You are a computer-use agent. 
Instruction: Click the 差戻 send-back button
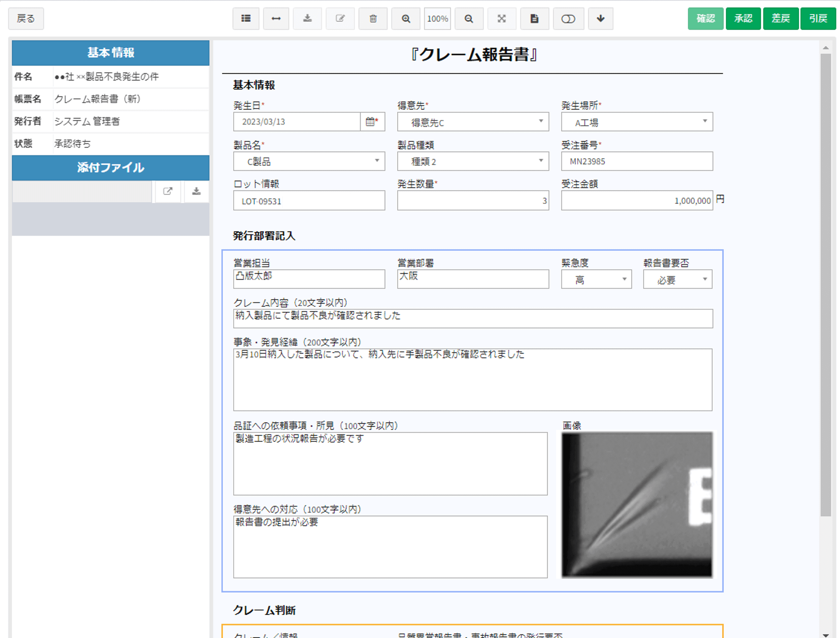click(x=781, y=19)
